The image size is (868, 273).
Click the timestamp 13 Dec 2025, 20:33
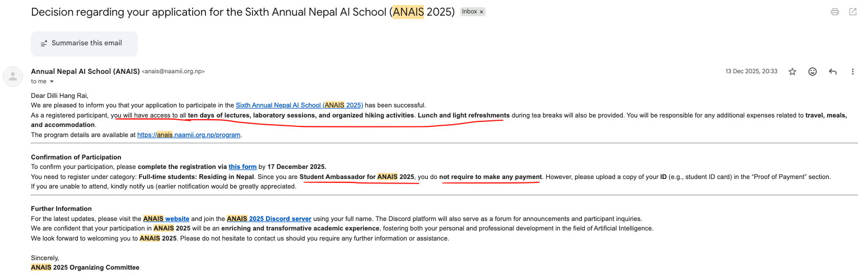pyautogui.click(x=751, y=72)
